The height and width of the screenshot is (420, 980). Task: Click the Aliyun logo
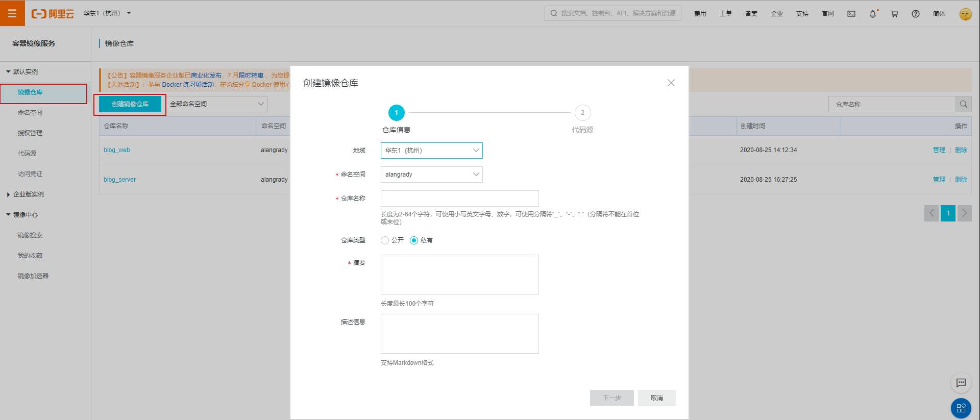(x=53, y=14)
